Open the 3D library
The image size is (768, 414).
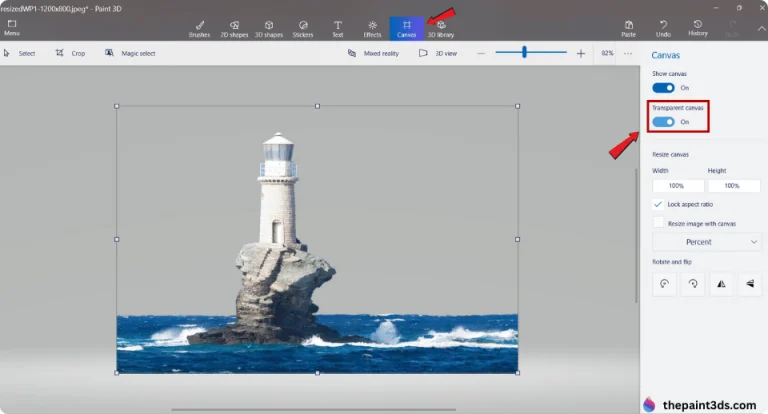click(x=441, y=29)
